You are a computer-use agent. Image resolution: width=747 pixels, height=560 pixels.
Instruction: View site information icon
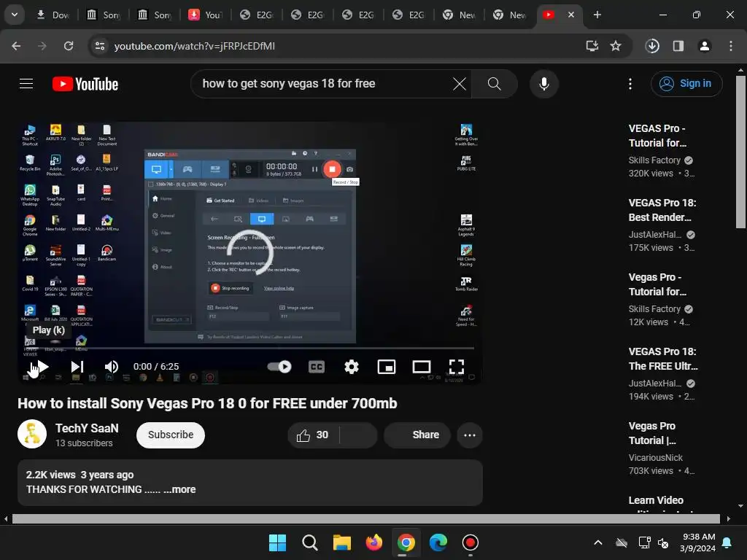[100, 46]
